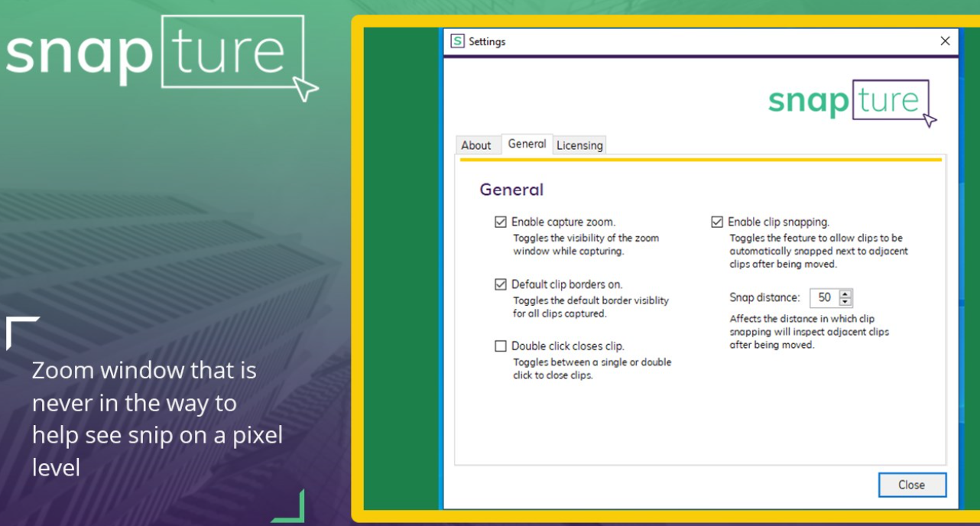Open the Licensing tab
The width and height of the screenshot is (980, 526).
tap(579, 145)
